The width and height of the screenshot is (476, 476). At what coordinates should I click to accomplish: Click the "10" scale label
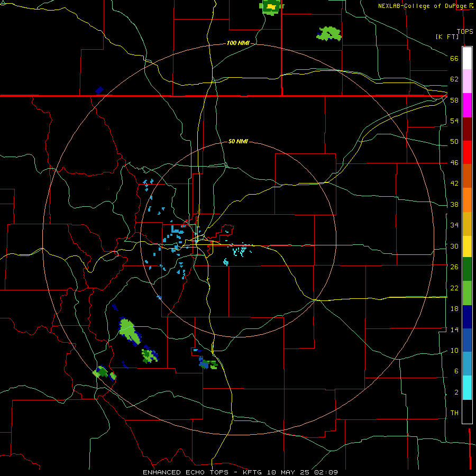coord(454,351)
